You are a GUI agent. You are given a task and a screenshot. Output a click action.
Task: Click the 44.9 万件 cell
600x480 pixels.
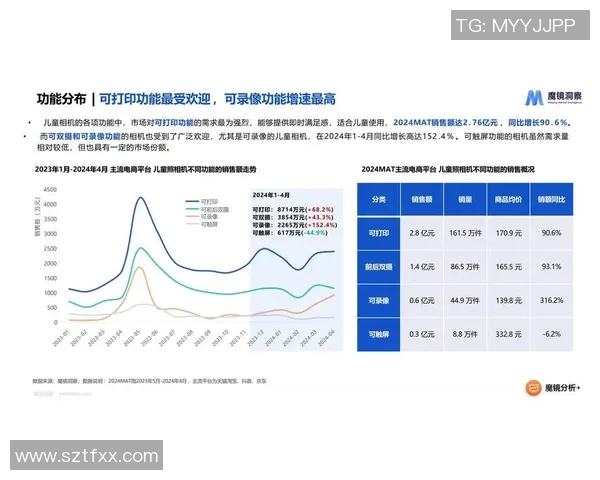465,300
